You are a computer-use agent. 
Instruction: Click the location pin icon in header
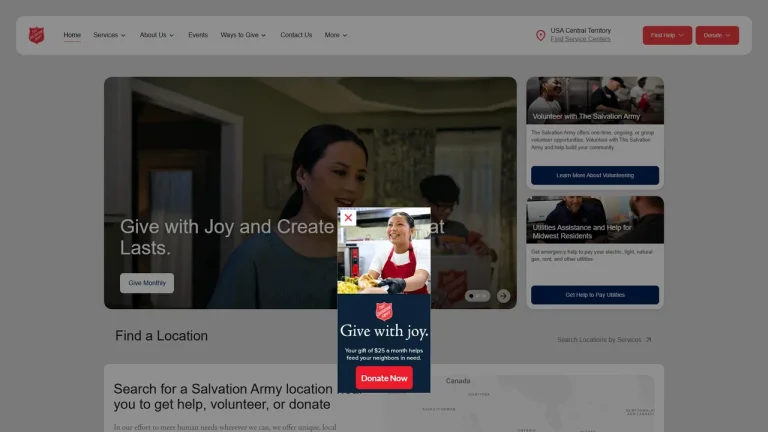(x=540, y=35)
